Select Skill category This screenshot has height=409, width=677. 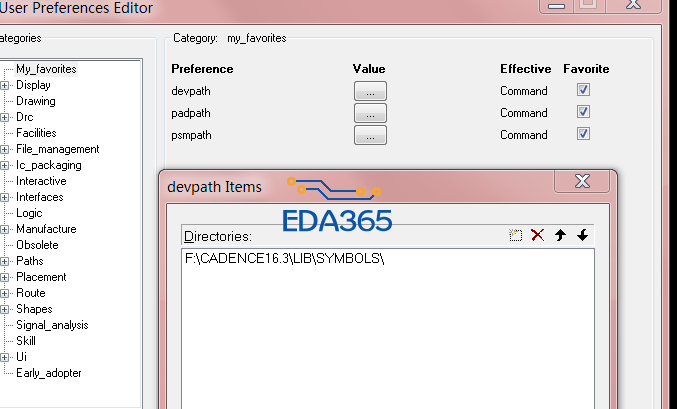[26, 341]
